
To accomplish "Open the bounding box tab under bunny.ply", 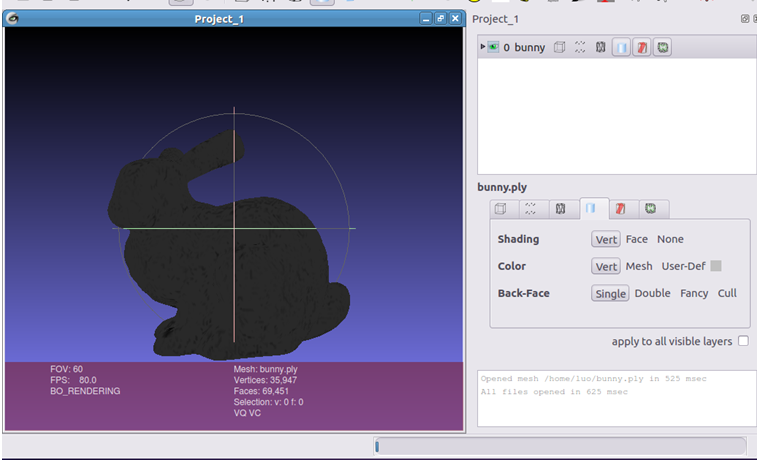I will pyautogui.click(x=501, y=209).
